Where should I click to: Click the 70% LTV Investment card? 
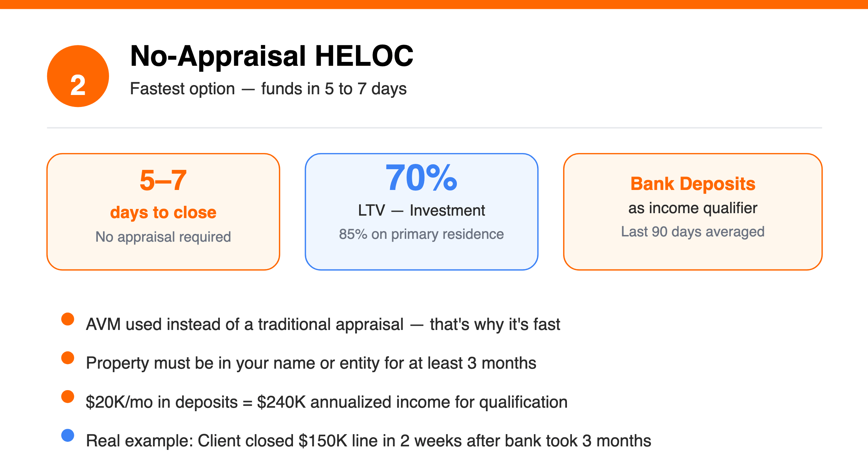(422, 212)
